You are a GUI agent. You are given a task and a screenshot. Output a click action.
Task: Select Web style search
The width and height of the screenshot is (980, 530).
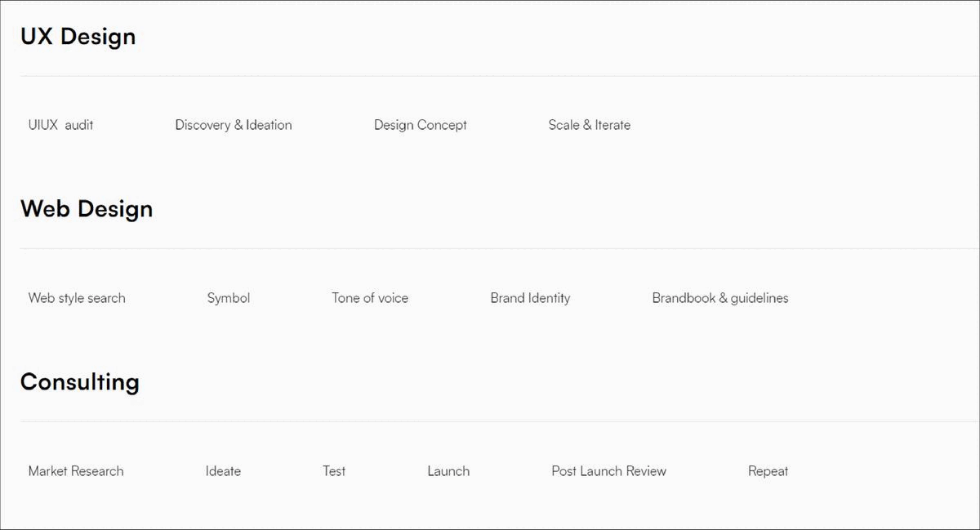click(x=77, y=298)
